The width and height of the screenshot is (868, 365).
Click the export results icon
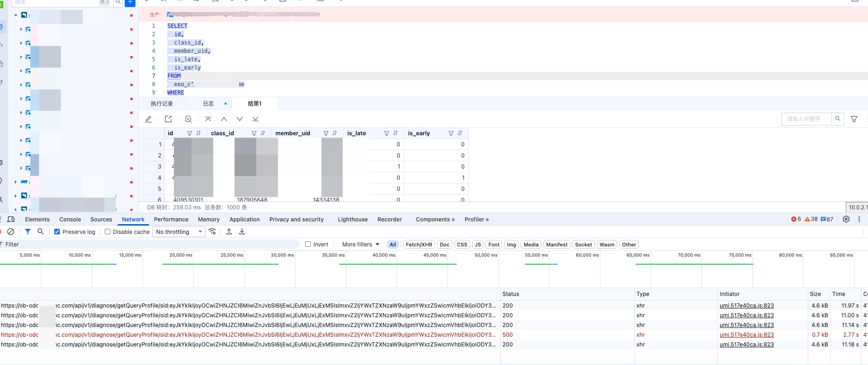pyautogui.click(x=168, y=119)
